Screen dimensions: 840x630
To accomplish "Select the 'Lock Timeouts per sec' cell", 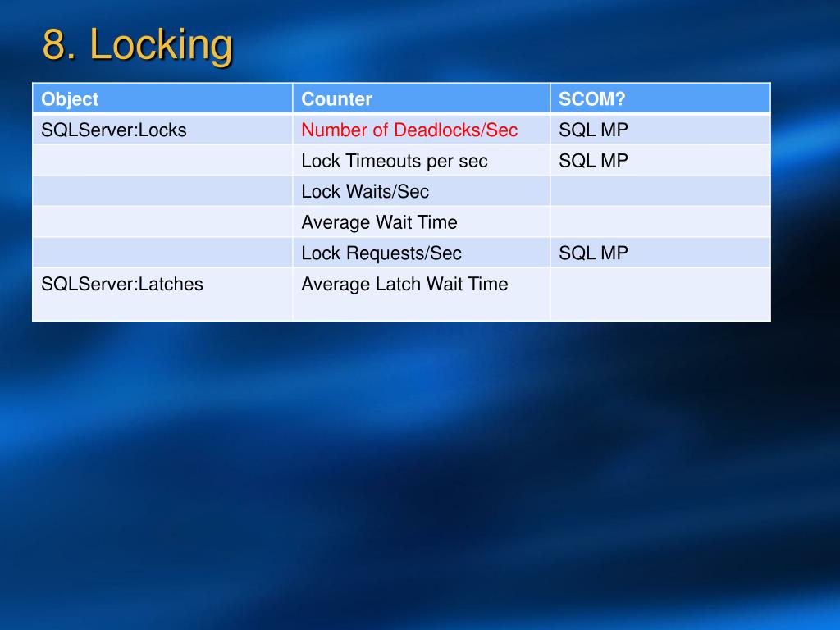I will pos(422,161).
